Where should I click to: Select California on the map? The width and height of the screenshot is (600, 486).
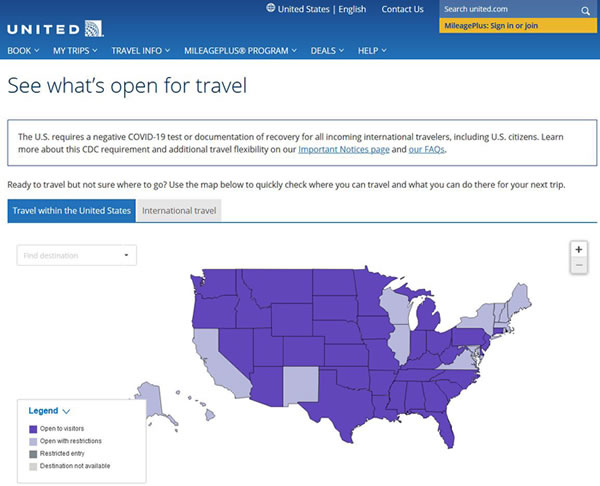pyautogui.click(x=218, y=362)
